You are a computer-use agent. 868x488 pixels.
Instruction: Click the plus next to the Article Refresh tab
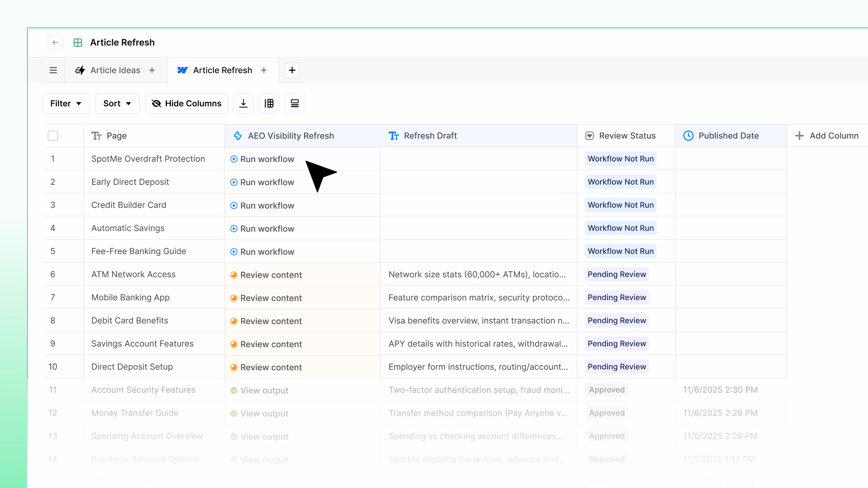coord(264,70)
